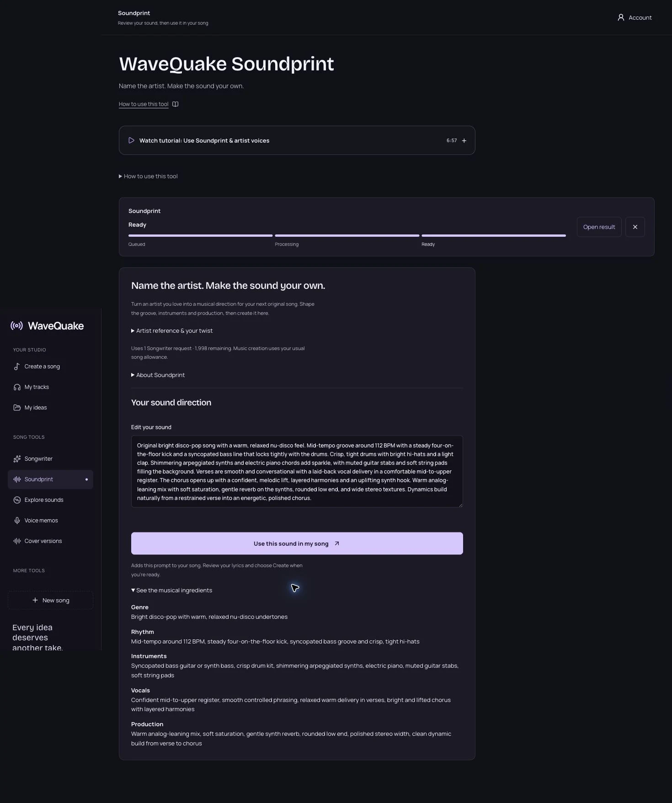The width and height of the screenshot is (672, 803).
Task: Click the Explore sounds disc icon
Action: click(x=17, y=500)
